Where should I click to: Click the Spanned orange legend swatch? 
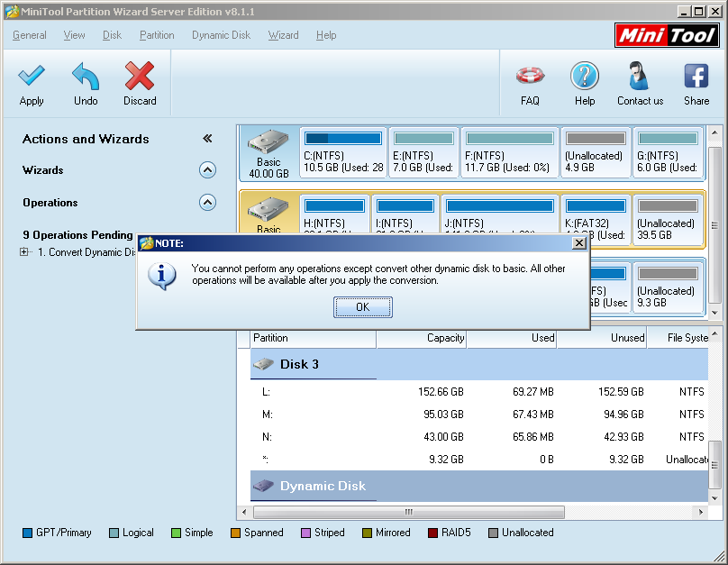click(235, 533)
